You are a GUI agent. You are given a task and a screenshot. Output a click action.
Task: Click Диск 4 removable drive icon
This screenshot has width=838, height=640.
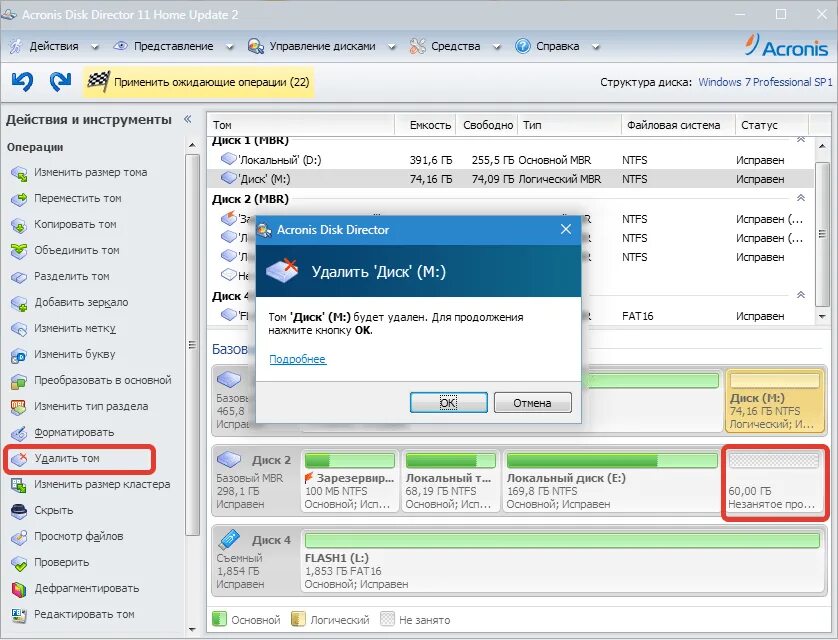pyautogui.click(x=230, y=539)
